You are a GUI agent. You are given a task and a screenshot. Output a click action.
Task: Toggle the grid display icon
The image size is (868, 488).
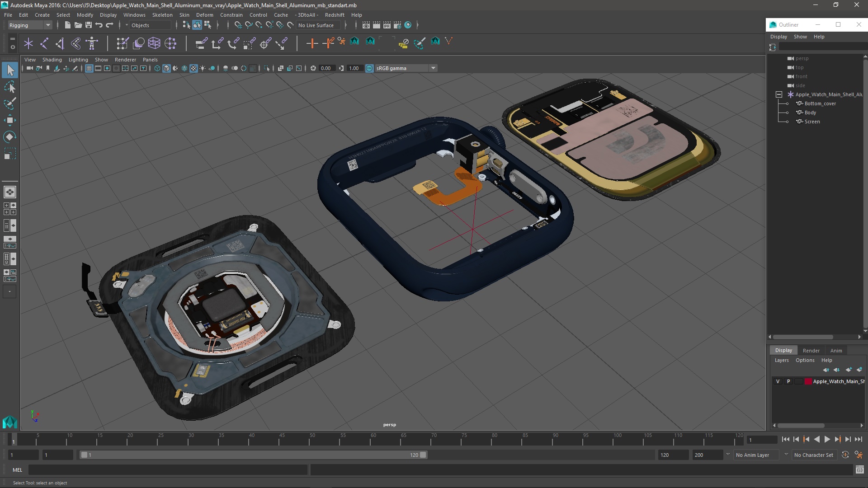pos(89,68)
